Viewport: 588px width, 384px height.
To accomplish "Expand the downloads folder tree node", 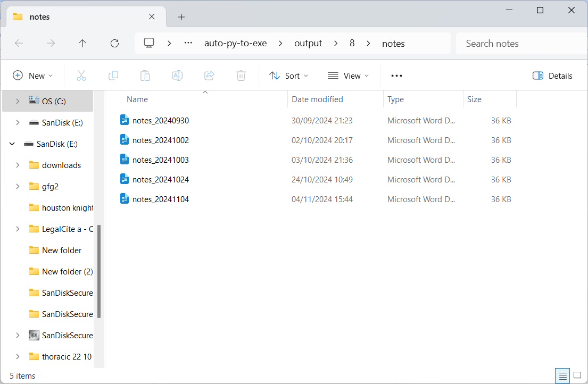I will (18, 165).
